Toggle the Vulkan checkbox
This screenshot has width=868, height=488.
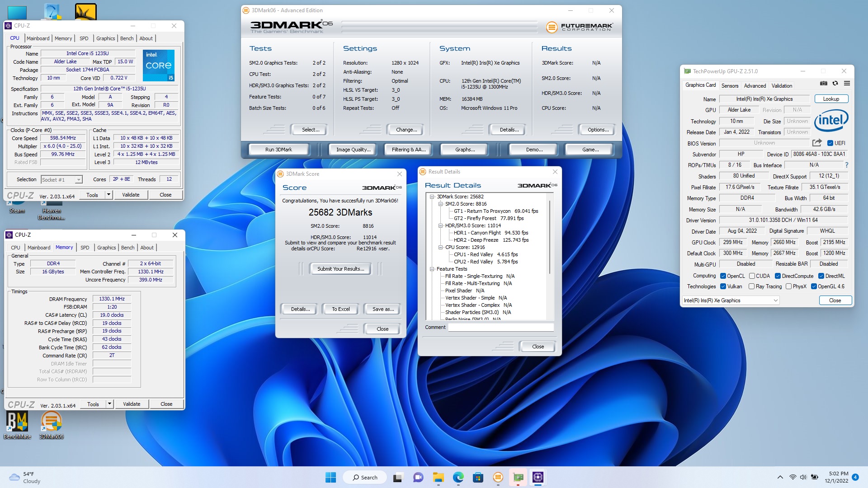723,286
